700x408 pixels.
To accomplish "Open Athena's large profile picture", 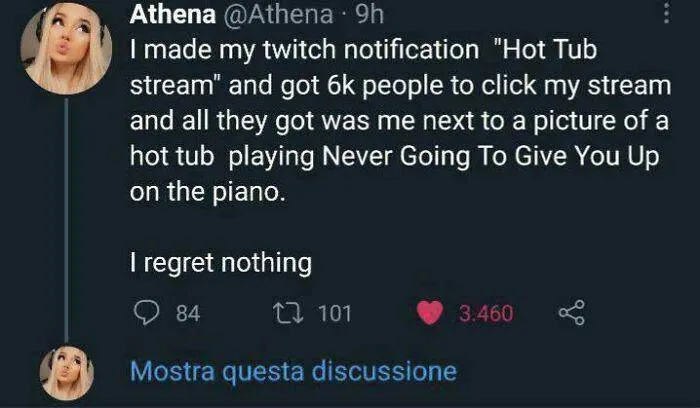I will [68, 50].
